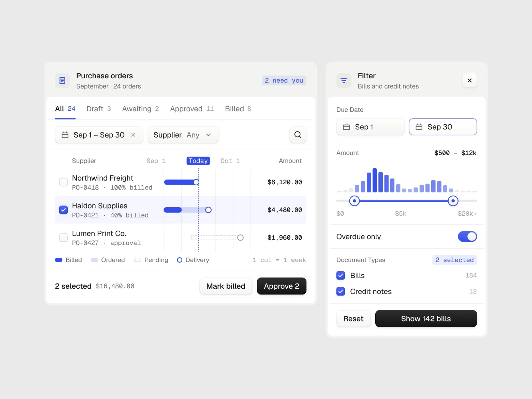This screenshot has width=532, height=399.
Task: Click the Ordered legend swatch
Action: pyautogui.click(x=94, y=260)
